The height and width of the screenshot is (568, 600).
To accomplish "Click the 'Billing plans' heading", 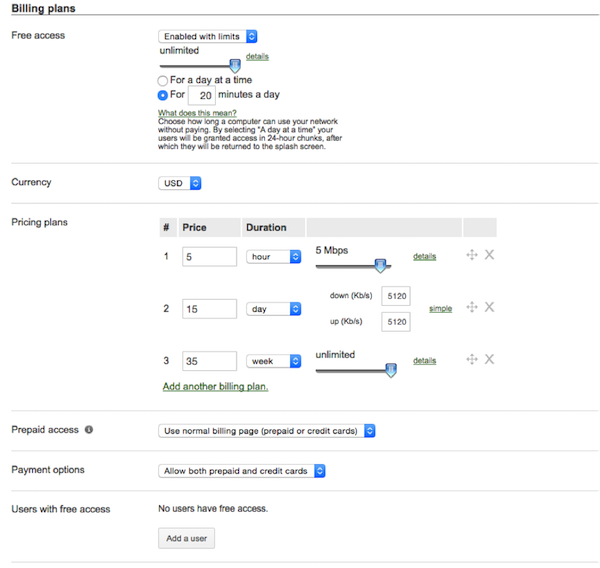I will point(43,8).
